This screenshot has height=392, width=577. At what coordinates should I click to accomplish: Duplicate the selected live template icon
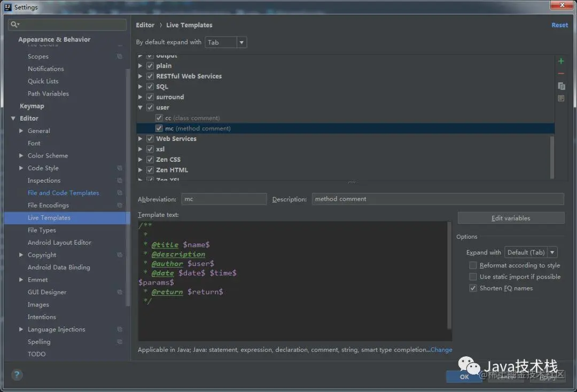(x=561, y=86)
